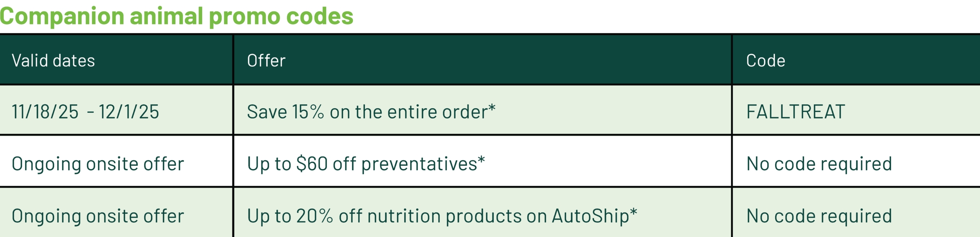
Task: Click the asterisk after "entire order"
Action: pyautogui.click(x=492, y=108)
